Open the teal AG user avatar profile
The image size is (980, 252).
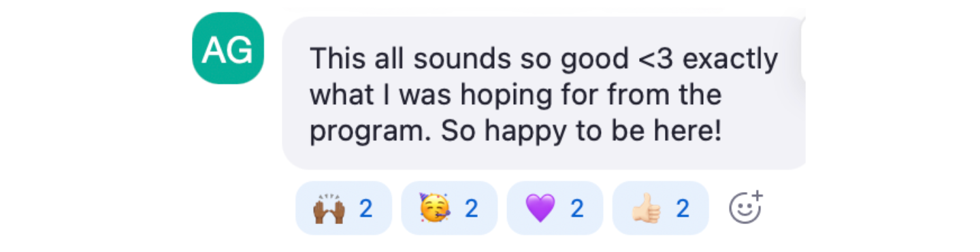click(228, 48)
